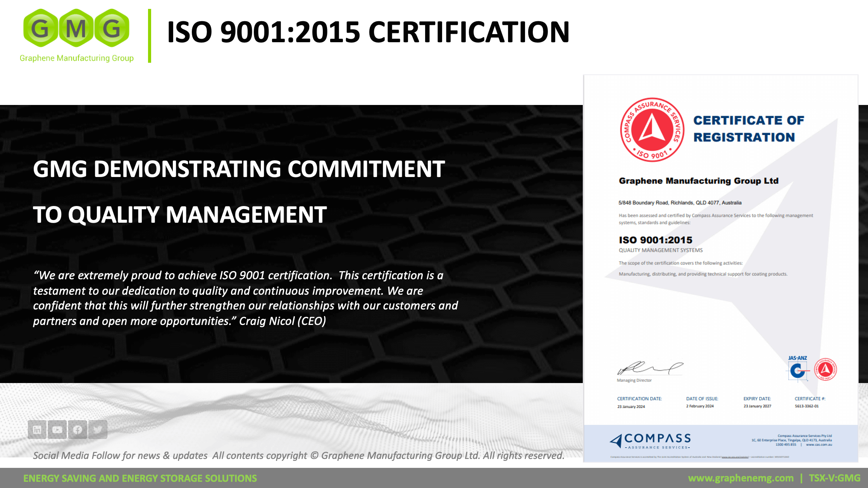Open the Facebook page icon
Viewport: 868px width, 488px height.
click(77, 429)
